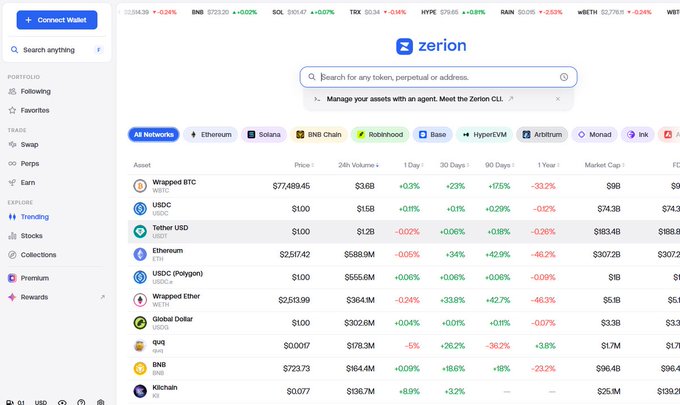Sort table by 1 Year column

[549, 165]
